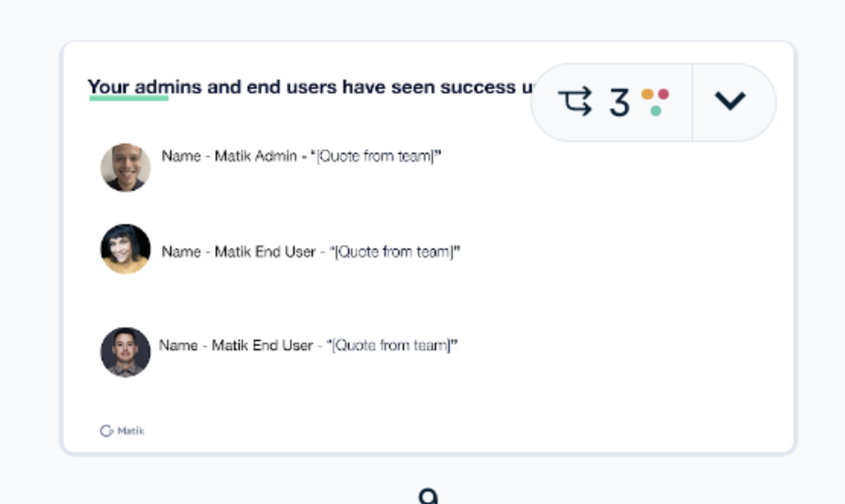Select the avatar of the woman with dark bangs
The image size is (845, 504).
click(x=125, y=249)
